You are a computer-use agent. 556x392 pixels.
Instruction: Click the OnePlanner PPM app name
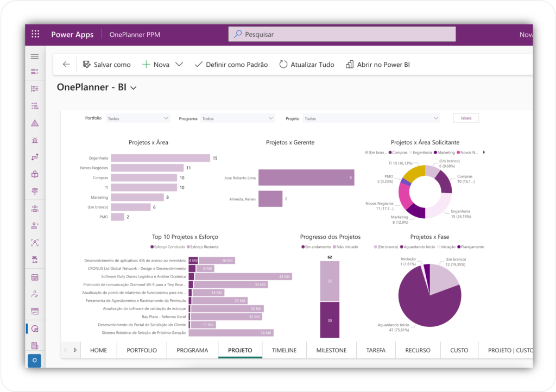pyautogui.click(x=135, y=34)
